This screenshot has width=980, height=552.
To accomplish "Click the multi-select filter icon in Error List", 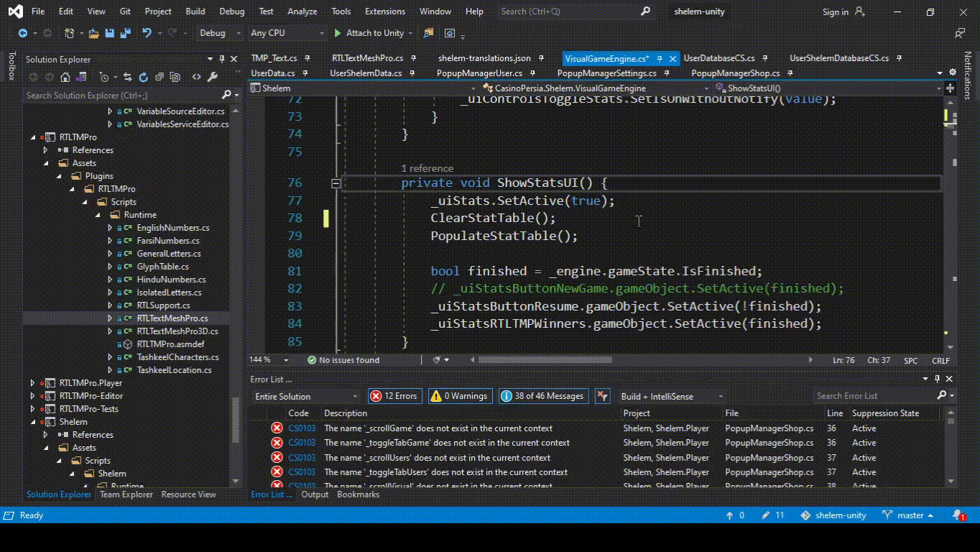I will 603,395.
